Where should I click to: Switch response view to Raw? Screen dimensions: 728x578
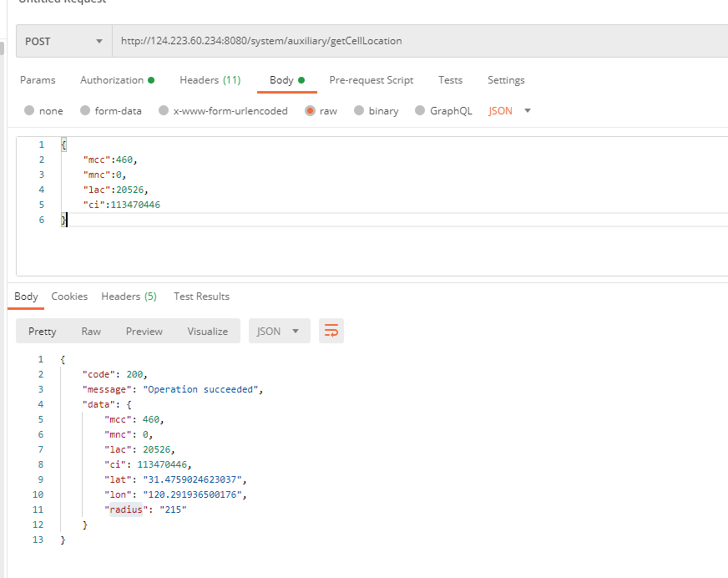(91, 332)
